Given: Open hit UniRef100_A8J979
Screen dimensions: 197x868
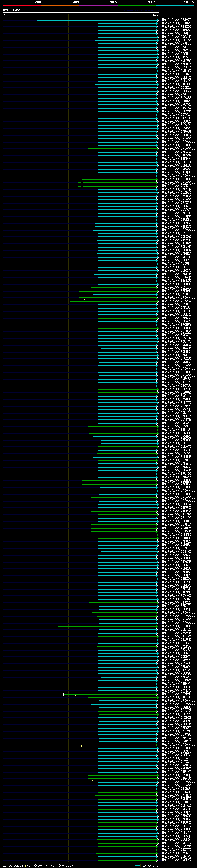Looking at the screenshot, I should click(x=177, y=20).
